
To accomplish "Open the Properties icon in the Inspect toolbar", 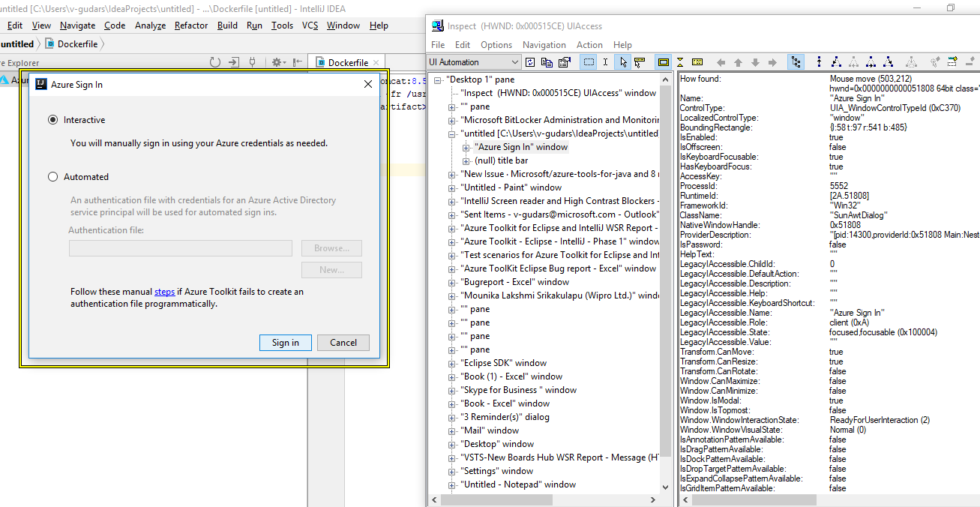I will coord(564,62).
